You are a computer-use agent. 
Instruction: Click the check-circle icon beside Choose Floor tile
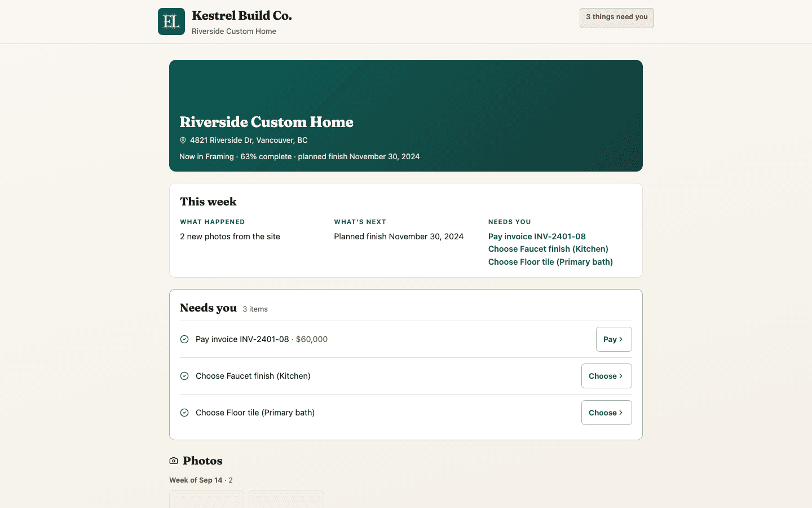(x=184, y=413)
